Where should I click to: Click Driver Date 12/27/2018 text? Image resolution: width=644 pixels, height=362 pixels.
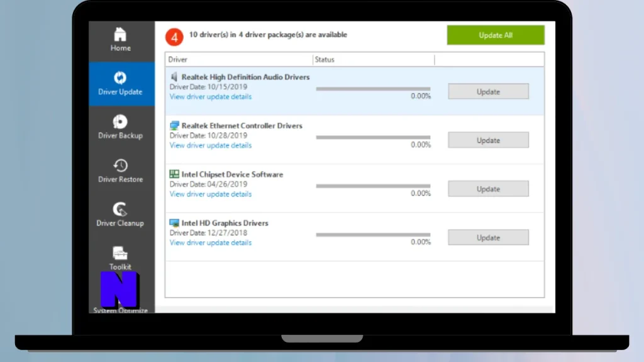coord(208,233)
